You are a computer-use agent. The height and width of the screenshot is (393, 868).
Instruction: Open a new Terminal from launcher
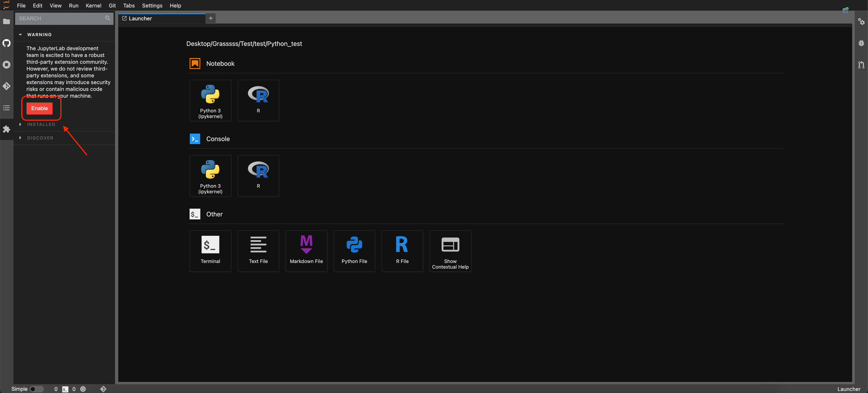pyautogui.click(x=210, y=251)
